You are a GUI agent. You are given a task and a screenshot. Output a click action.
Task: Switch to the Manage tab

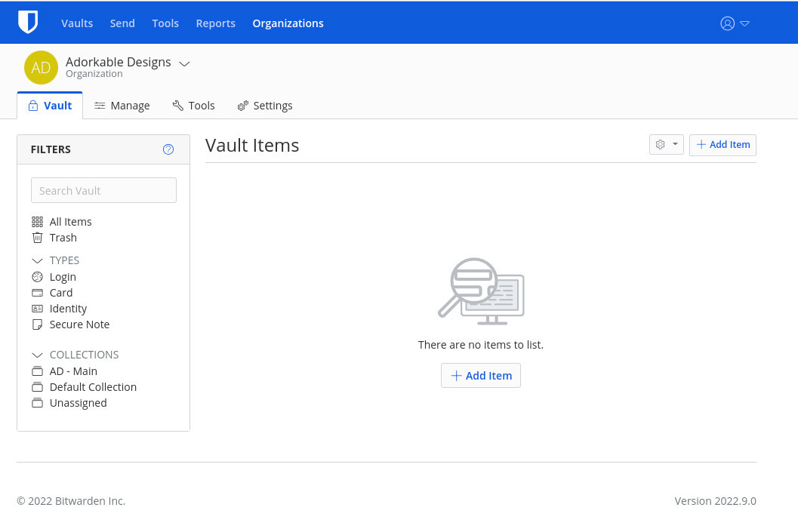point(122,106)
